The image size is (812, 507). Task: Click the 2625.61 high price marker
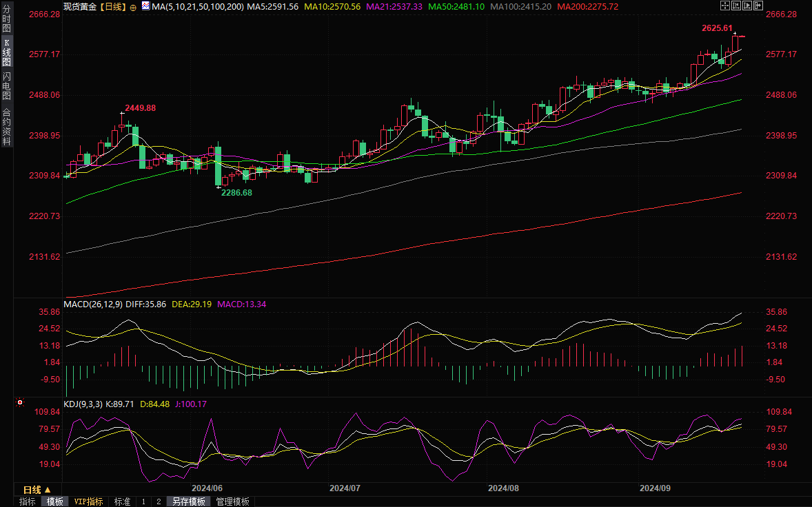(716, 28)
